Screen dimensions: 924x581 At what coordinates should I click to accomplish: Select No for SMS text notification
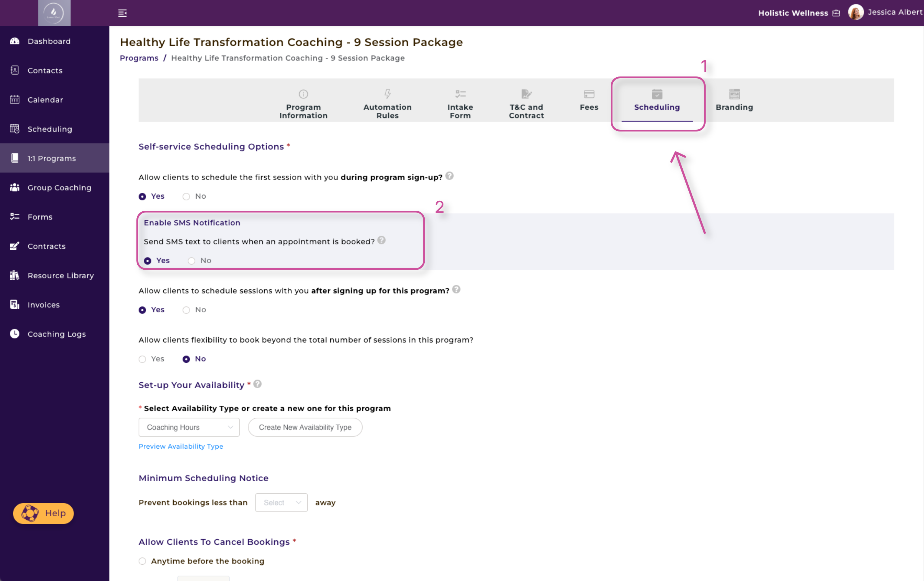coord(191,261)
